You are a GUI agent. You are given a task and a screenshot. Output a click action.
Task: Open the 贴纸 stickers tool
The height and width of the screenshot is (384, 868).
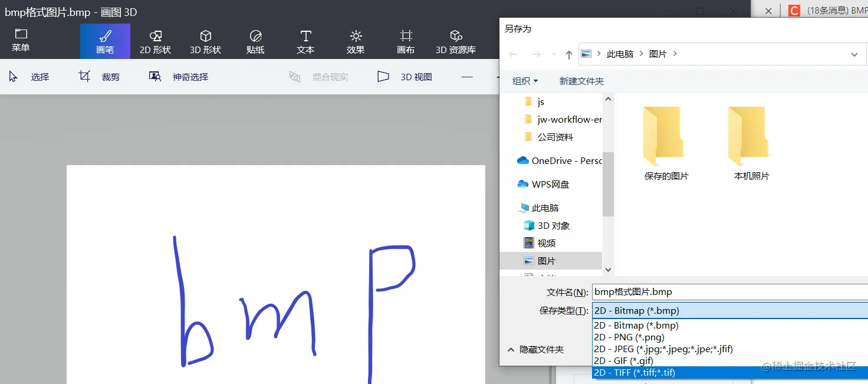coord(255,41)
